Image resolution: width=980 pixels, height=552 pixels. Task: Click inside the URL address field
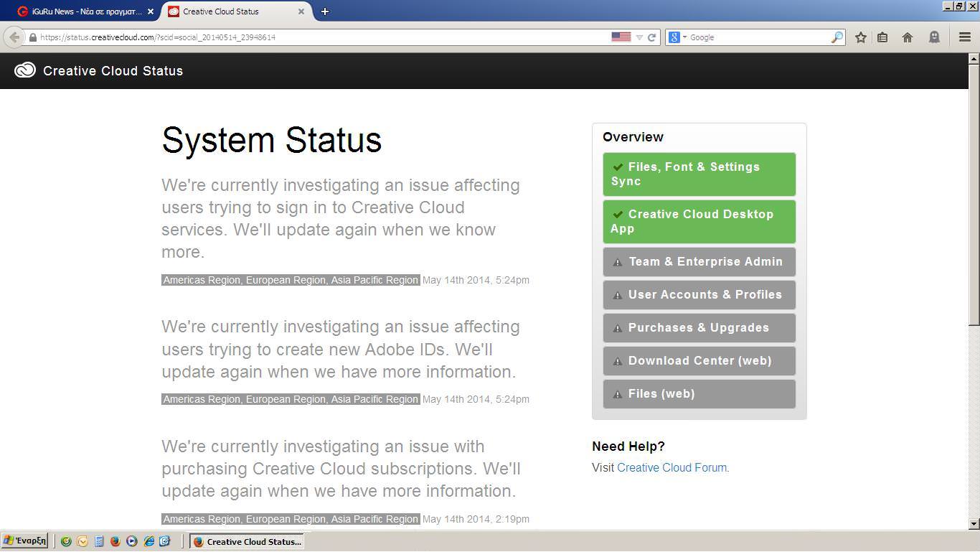coord(323,37)
